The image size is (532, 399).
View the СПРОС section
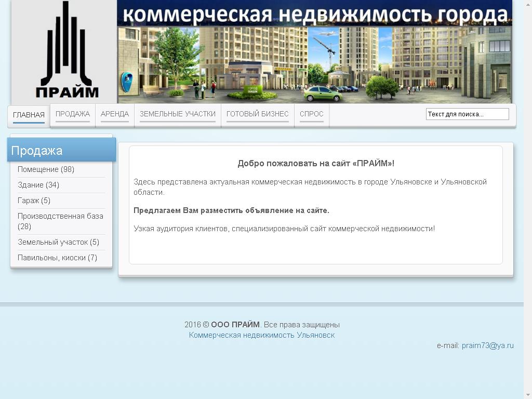tap(311, 113)
